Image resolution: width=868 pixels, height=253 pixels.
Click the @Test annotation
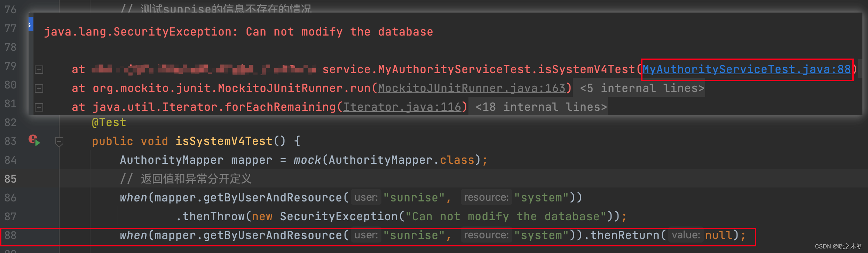point(109,122)
